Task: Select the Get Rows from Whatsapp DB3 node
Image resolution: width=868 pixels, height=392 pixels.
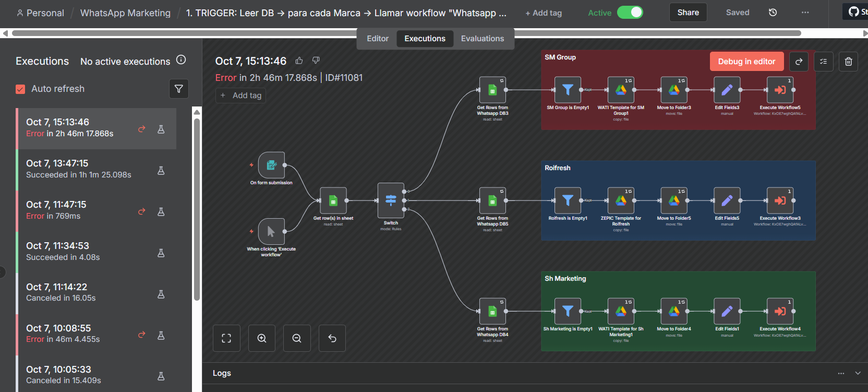Action: pos(492,90)
